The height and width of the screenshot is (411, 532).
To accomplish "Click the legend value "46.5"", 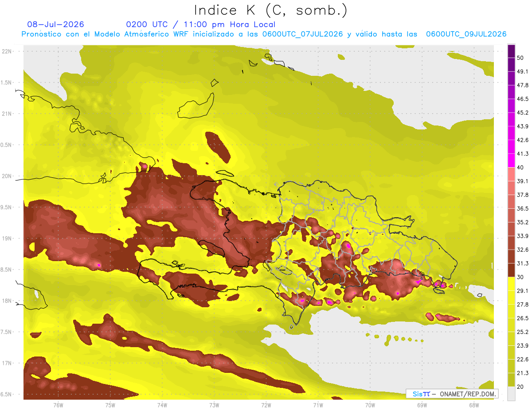I will (523, 99).
